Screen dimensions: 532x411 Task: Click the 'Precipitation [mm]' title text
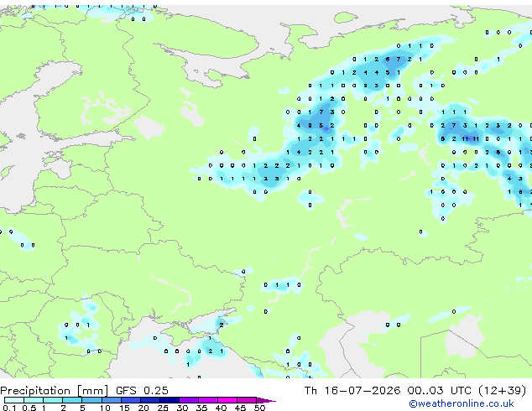pos(55,391)
